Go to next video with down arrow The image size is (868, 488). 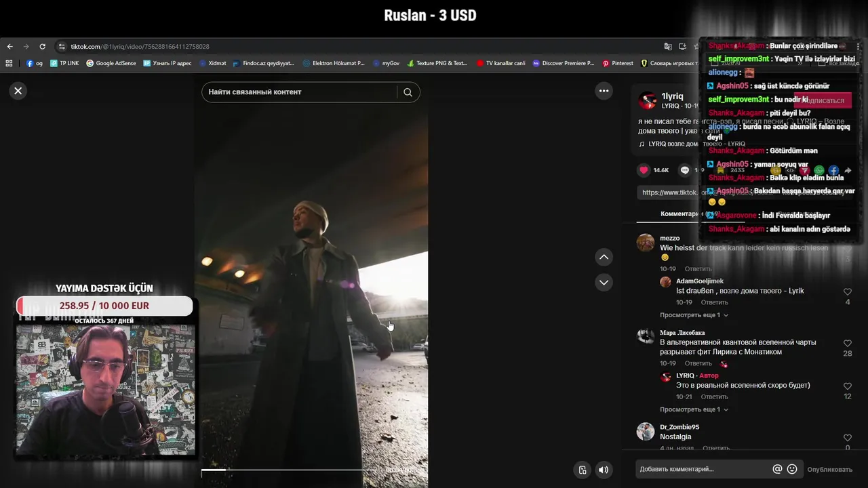(x=604, y=282)
